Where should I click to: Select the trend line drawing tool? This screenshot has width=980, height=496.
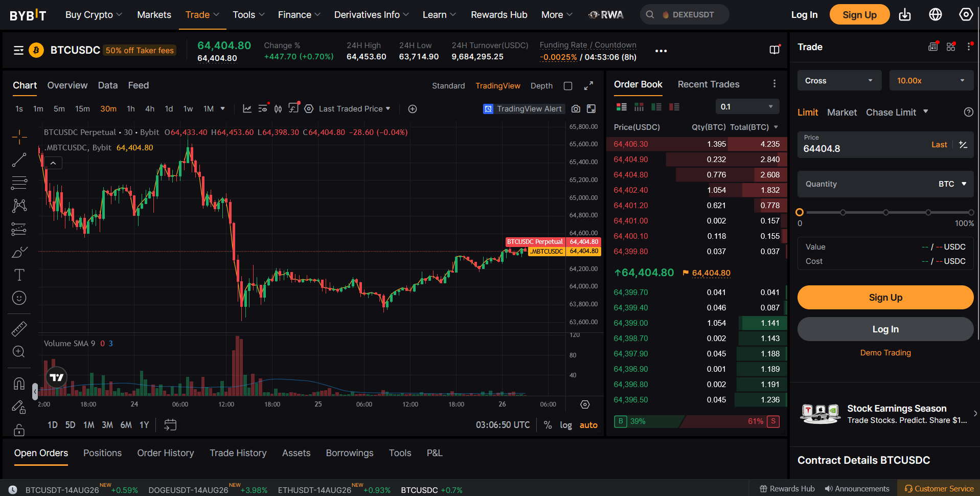[x=19, y=160]
